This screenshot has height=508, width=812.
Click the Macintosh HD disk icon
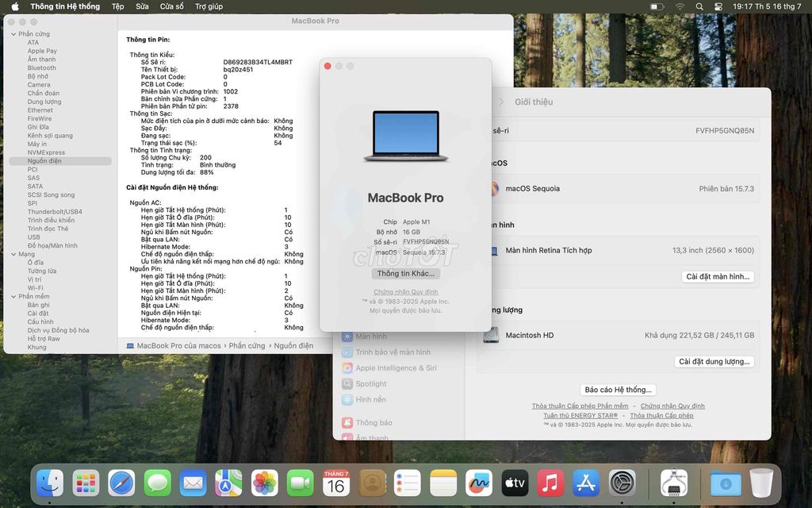491,335
